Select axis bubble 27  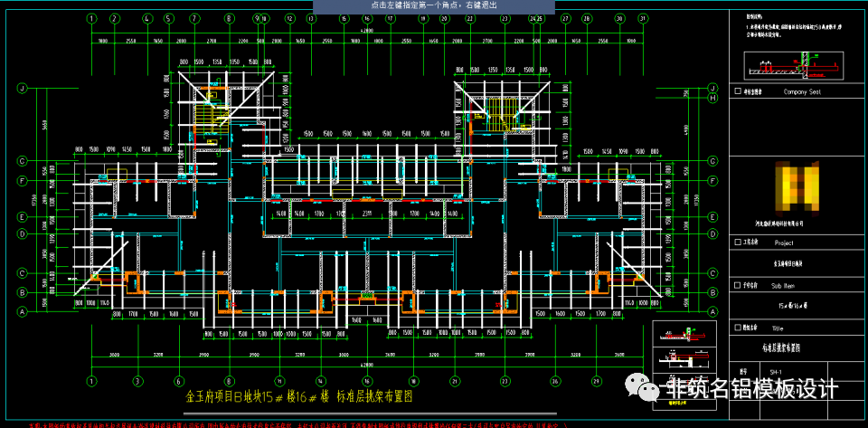[x=565, y=18]
